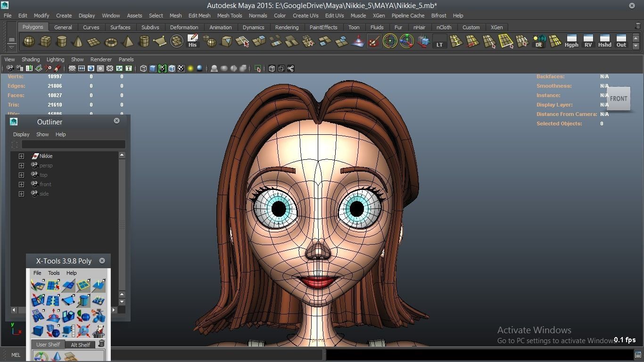The height and width of the screenshot is (362, 644).
Task: Open Outliner with the Out shelf button
Action: tap(621, 41)
